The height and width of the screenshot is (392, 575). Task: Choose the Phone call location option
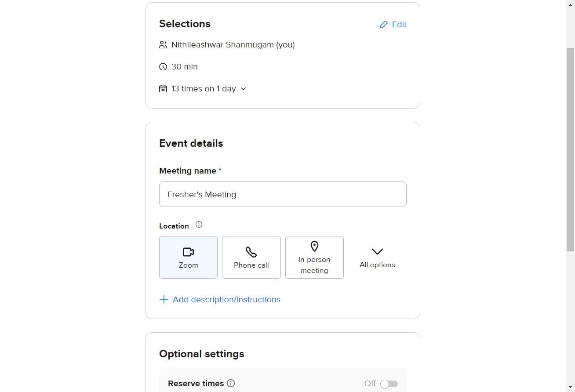(251, 257)
